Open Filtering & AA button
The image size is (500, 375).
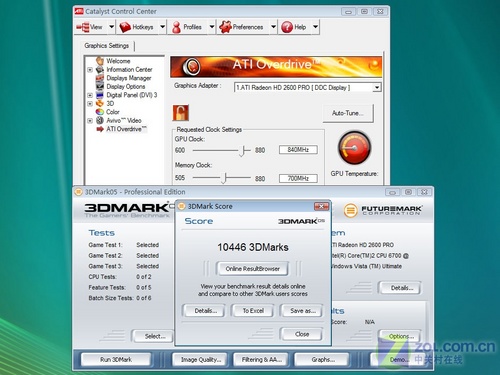pos(262,359)
